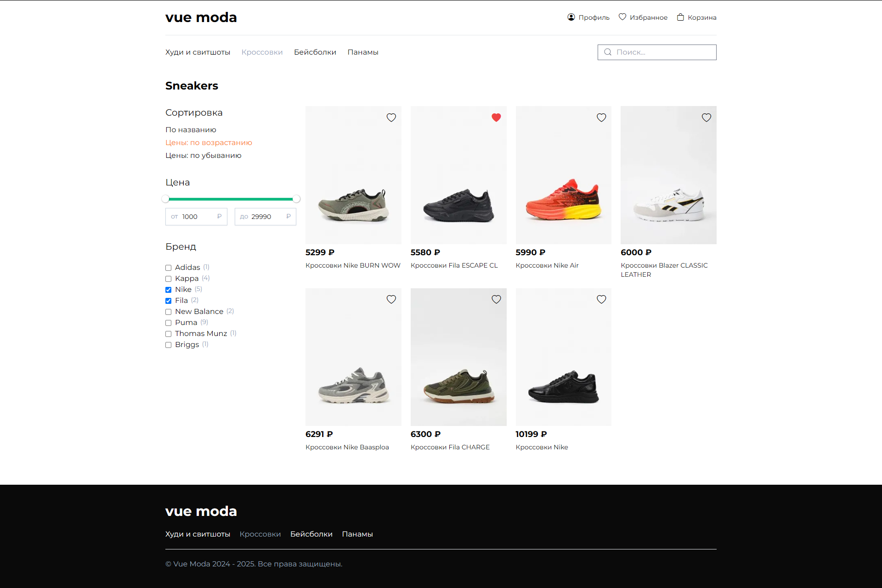Open the Профиль link text
This screenshot has width=882, height=588.
(594, 17)
